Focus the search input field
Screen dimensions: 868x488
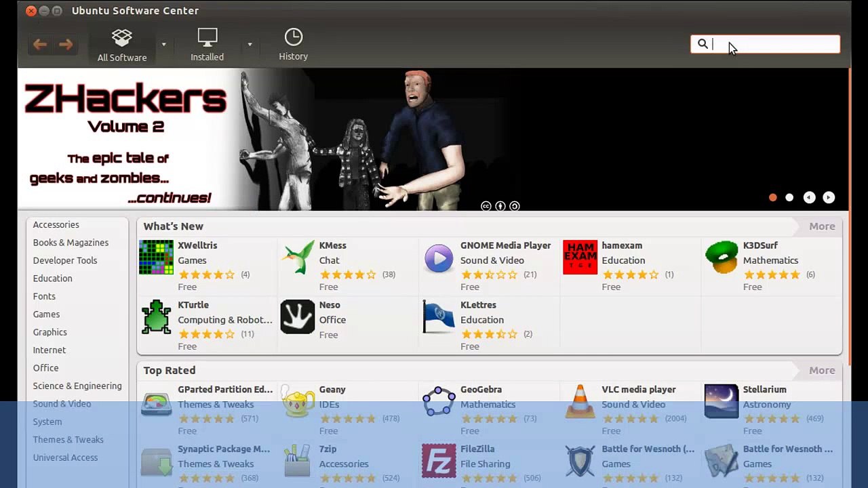765,45
